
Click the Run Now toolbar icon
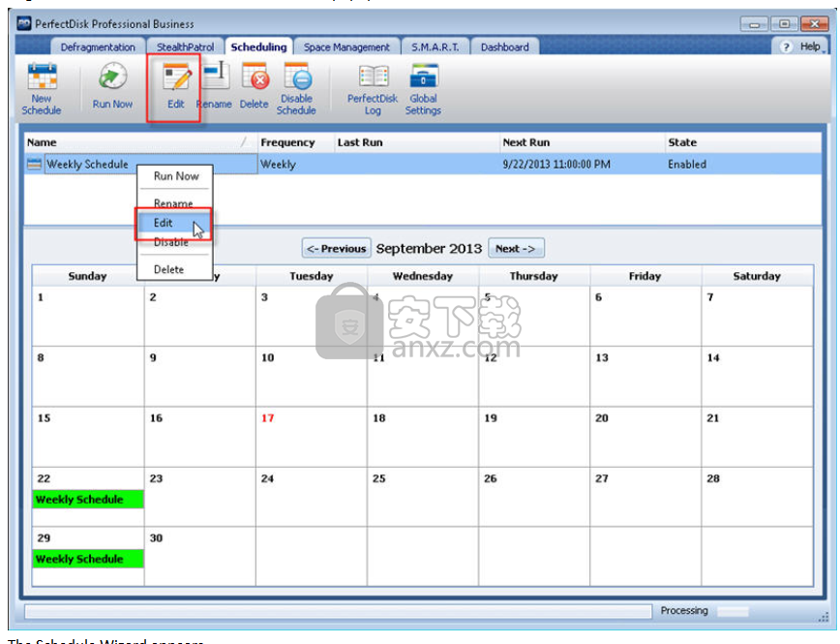[112, 77]
